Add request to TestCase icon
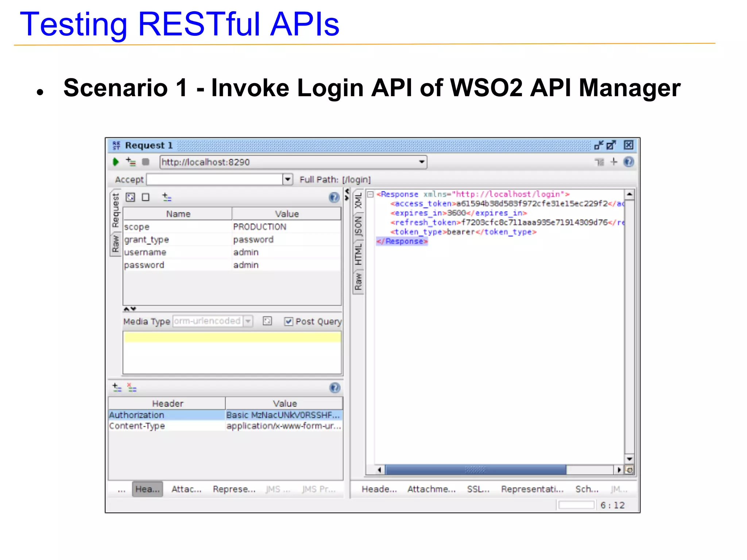This screenshot has height=560, width=747. (x=131, y=162)
